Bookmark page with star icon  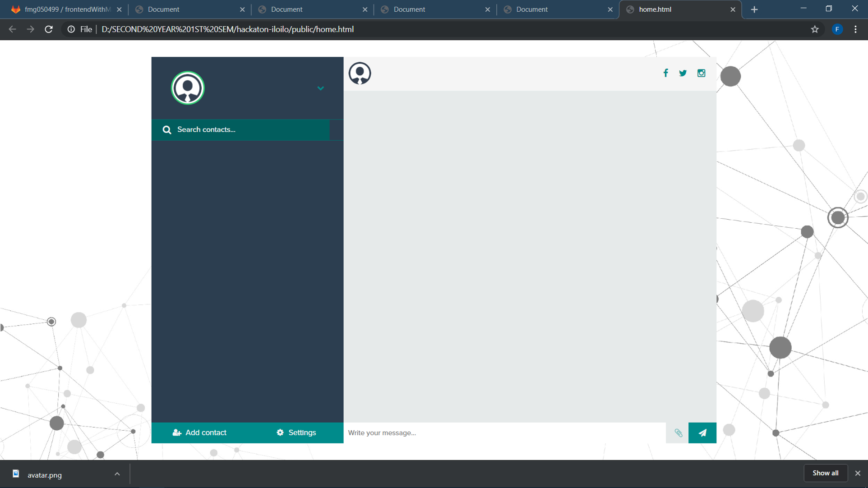pos(814,29)
